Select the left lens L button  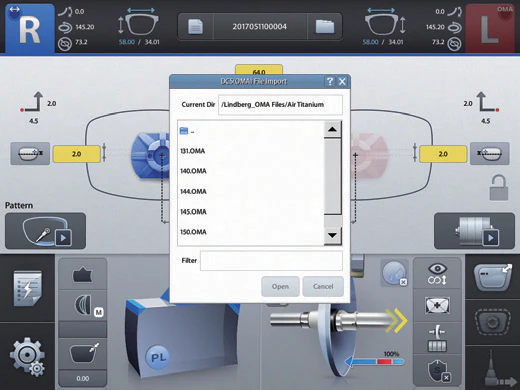tap(490, 29)
